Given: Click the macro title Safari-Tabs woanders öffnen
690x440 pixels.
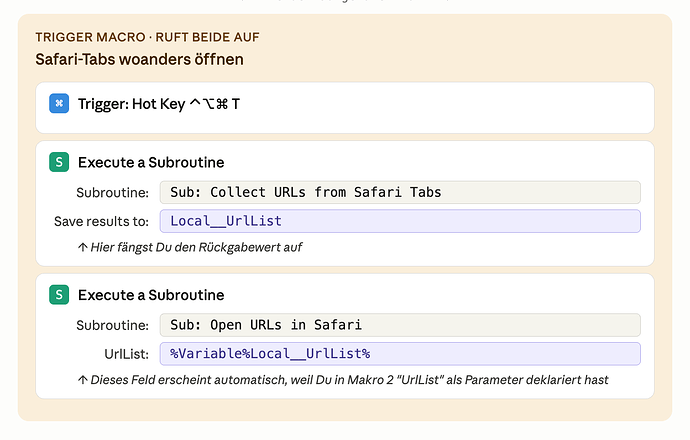Looking at the screenshot, I should [139, 59].
